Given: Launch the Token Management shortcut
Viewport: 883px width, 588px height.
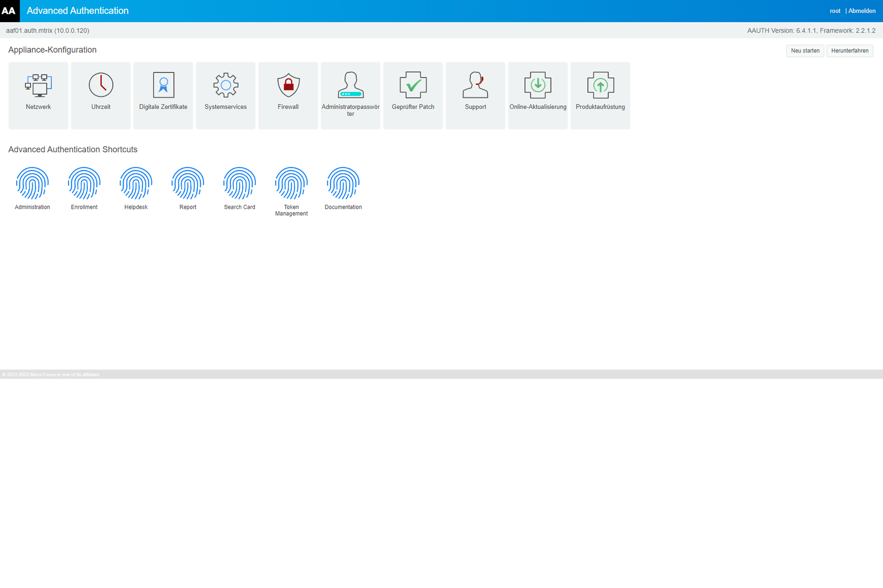Looking at the screenshot, I should pos(291,192).
